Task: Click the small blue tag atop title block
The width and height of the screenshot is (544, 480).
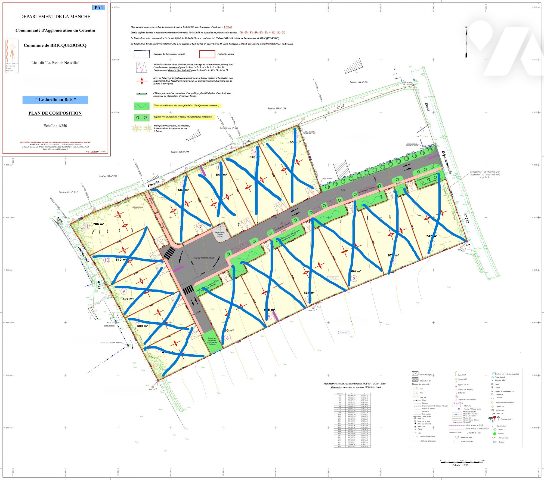Action: [x=99, y=7]
